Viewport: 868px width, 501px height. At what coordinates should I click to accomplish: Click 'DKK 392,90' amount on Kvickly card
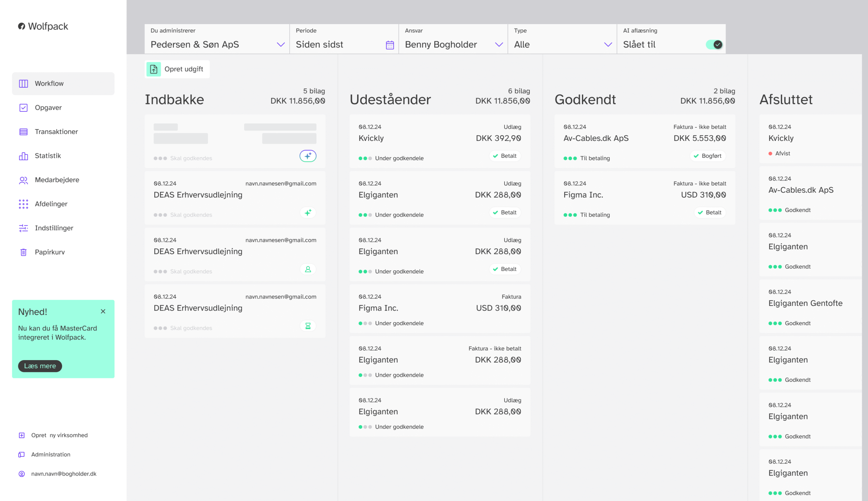(498, 138)
